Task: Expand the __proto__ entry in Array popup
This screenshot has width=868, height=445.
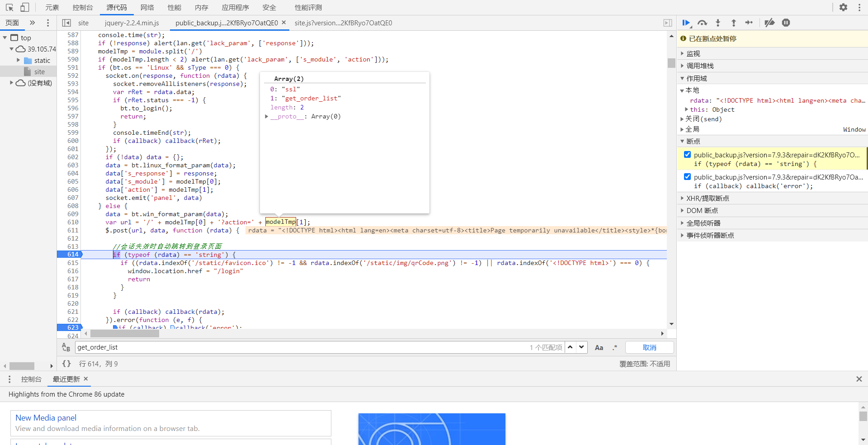Action: pos(267,116)
